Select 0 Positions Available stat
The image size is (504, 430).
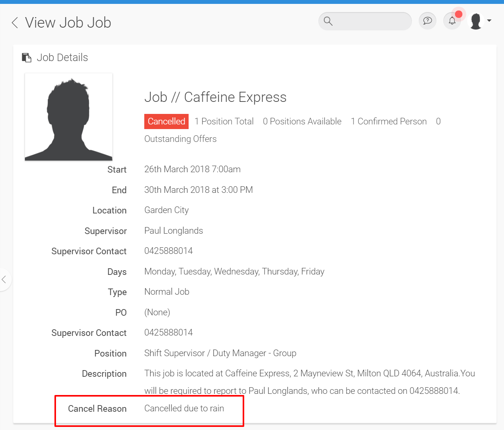(302, 121)
